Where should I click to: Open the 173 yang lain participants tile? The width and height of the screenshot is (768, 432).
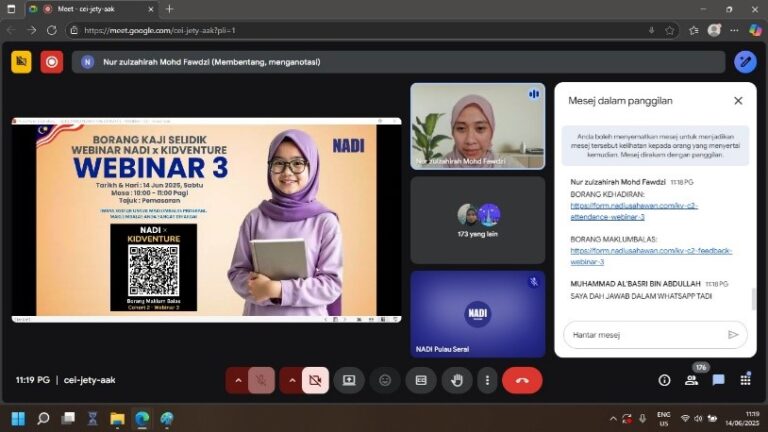(x=478, y=220)
